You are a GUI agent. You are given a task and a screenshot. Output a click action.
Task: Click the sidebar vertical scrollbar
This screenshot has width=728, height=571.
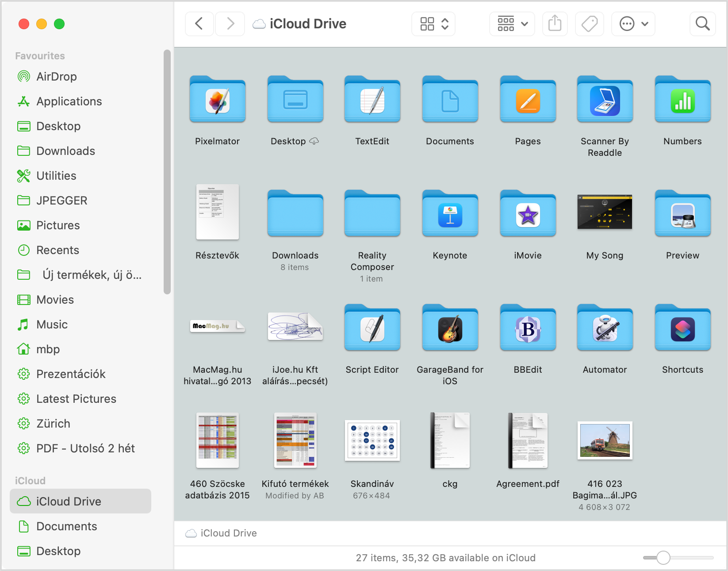(x=167, y=172)
